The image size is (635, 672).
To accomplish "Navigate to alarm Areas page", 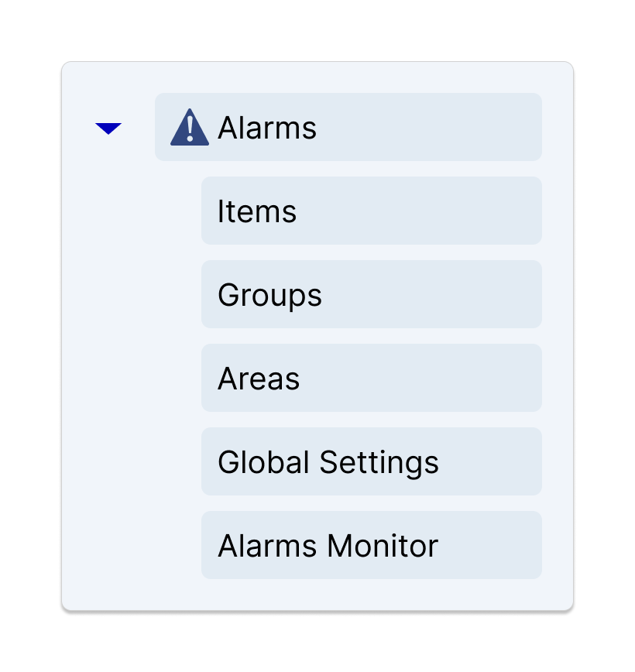I will click(x=372, y=378).
